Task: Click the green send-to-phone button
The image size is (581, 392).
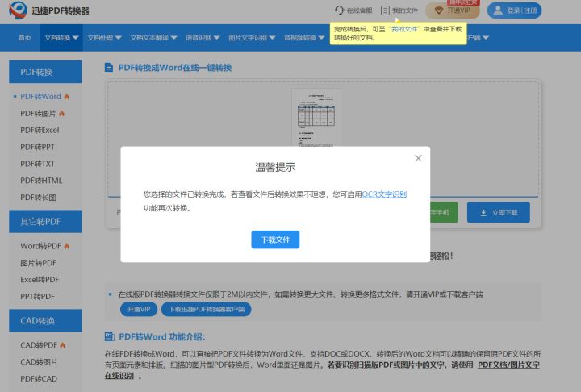Action: (x=444, y=212)
